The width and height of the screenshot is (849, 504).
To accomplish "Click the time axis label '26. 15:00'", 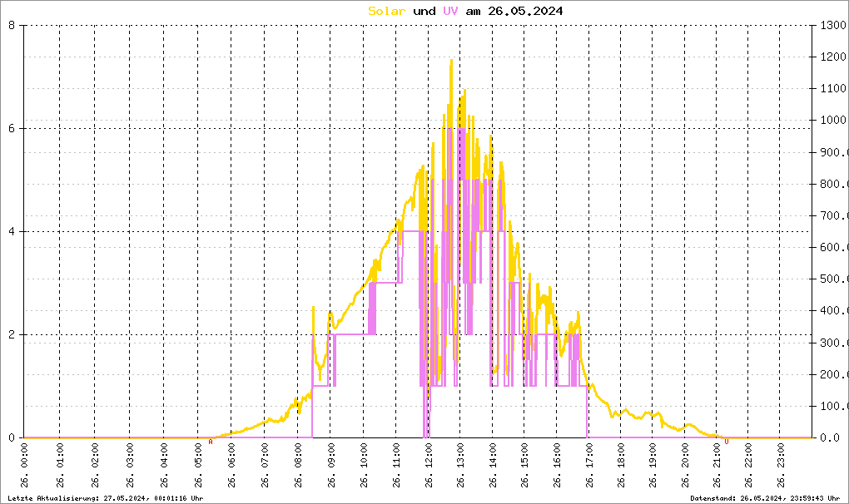I will pyautogui.click(x=524, y=466).
